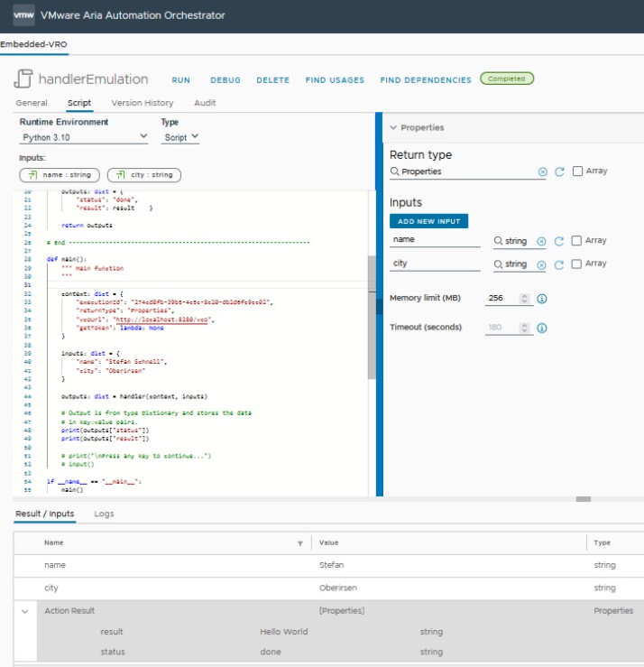Click search icon for city input type
644x667 pixels.
[x=498, y=264]
